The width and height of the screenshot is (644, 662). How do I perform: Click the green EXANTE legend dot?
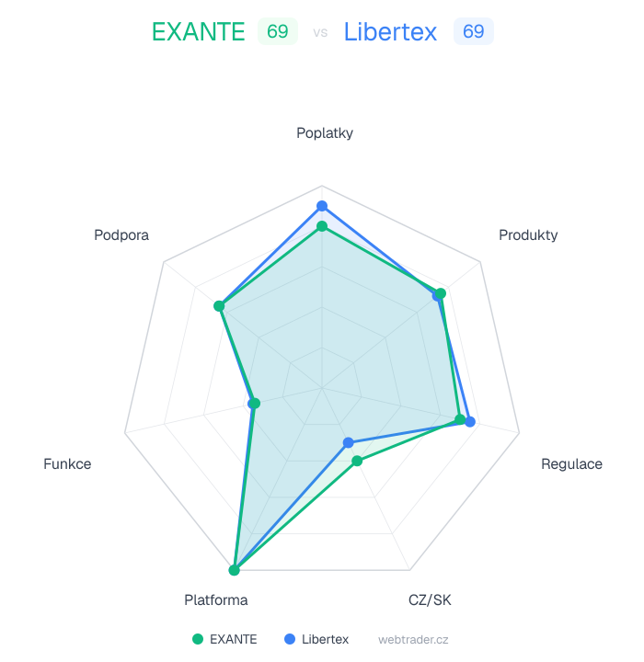tap(198, 639)
